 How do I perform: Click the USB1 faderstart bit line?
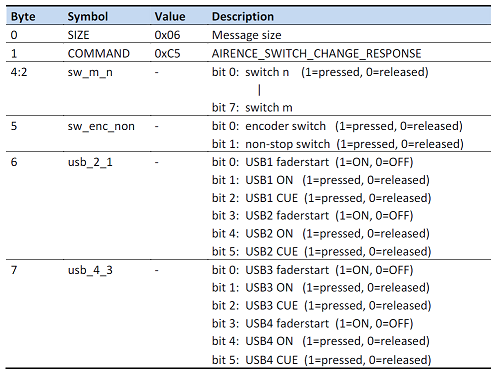[312, 162]
